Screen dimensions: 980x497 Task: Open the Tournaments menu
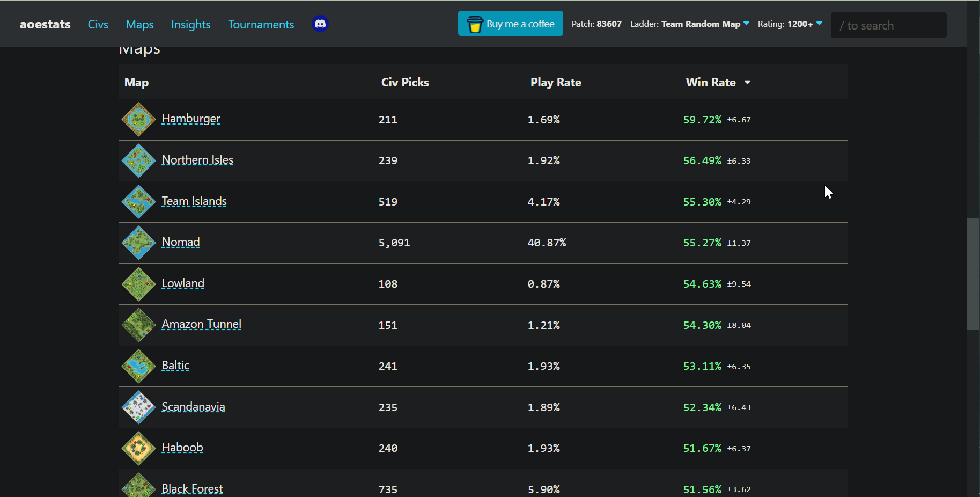point(261,24)
